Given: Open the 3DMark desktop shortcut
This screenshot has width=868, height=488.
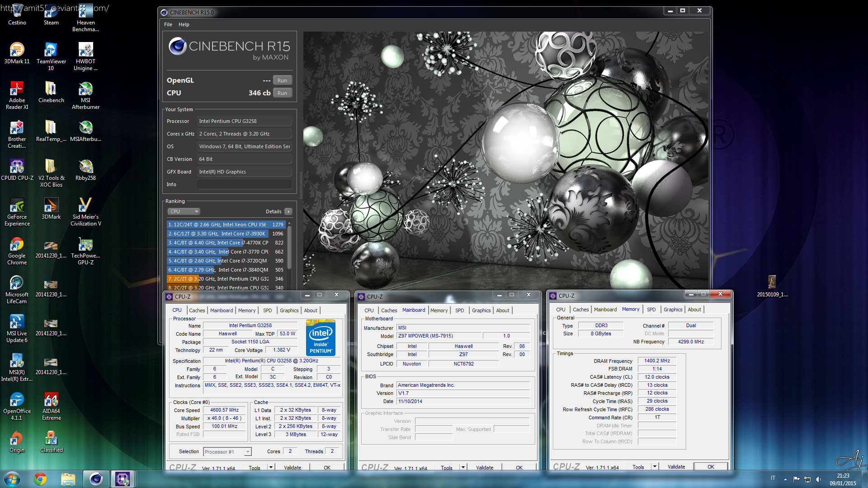Looking at the screenshot, I should (51, 208).
